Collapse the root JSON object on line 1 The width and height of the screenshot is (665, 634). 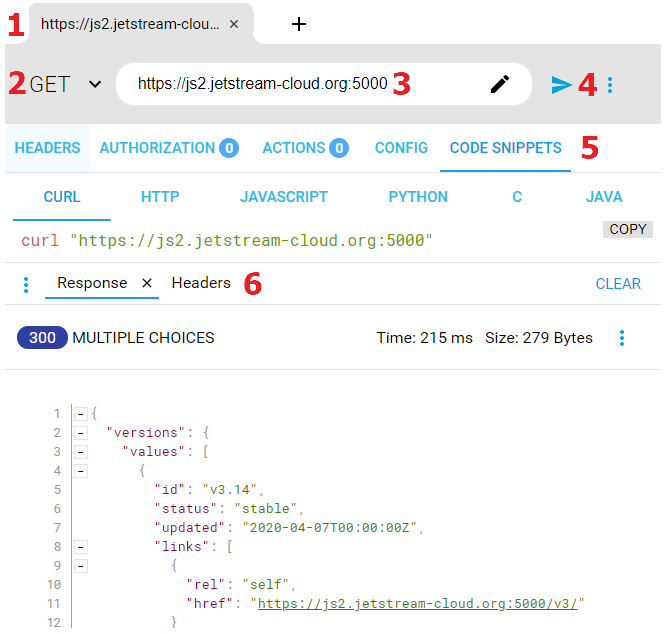tap(80, 414)
